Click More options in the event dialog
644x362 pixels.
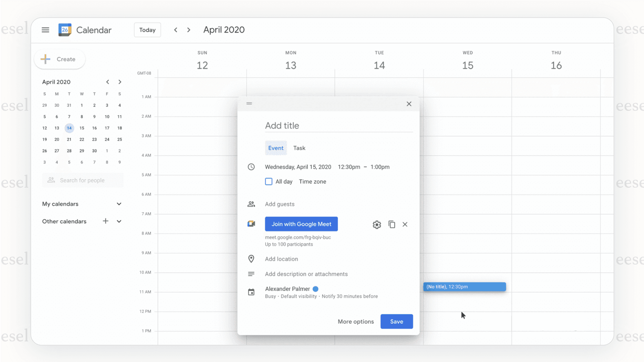[x=355, y=321]
